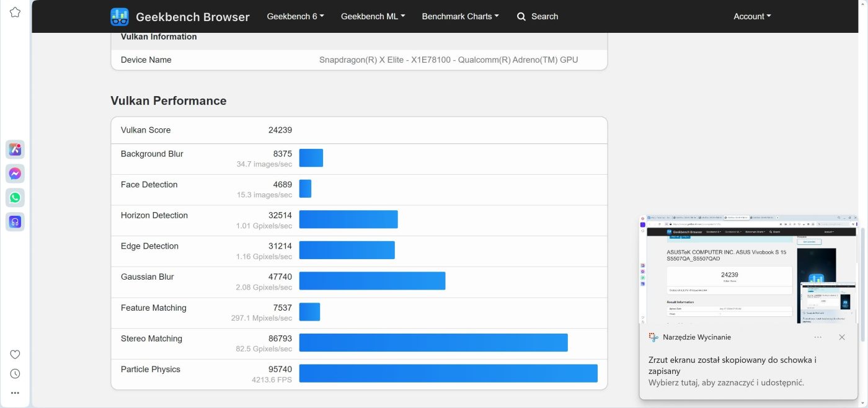Click 'Wybierz tutaj, aby zaznaczyć i udostępnić'
868x408 pixels.
pyautogui.click(x=726, y=383)
